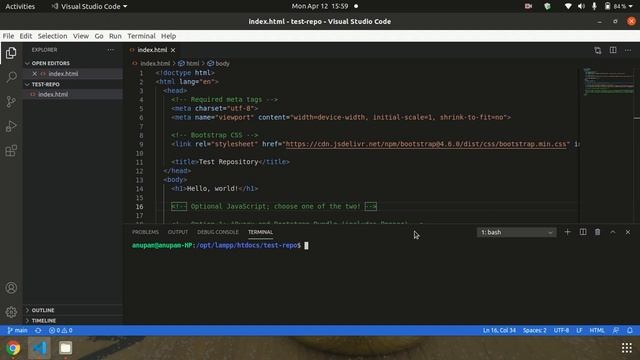The width and height of the screenshot is (640, 360).
Task: Click the errors and warnings indicator
Action: [60, 330]
